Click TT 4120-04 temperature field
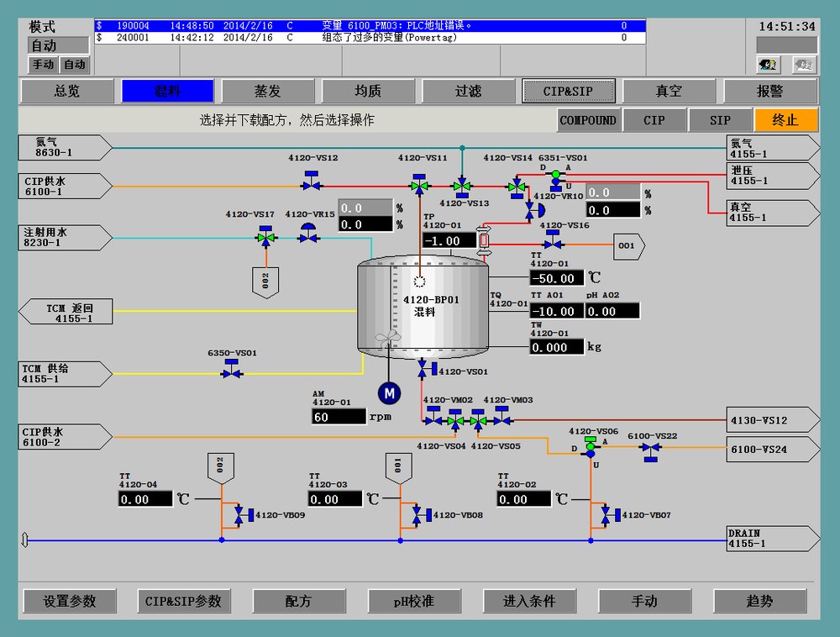The image size is (840, 637). 145,499
